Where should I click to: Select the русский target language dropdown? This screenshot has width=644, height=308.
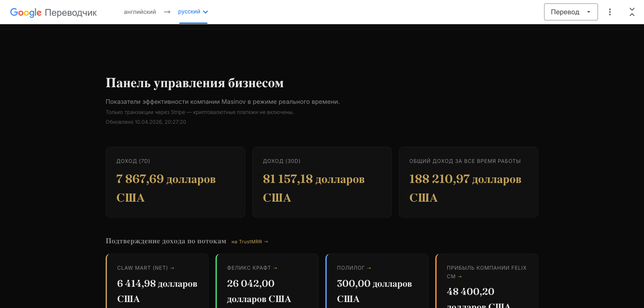coord(193,12)
